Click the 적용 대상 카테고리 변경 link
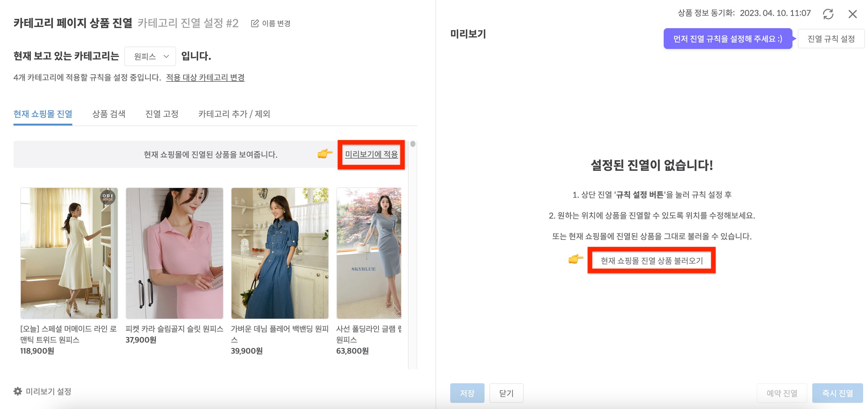This screenshot has height=409, width=868. 205,78
